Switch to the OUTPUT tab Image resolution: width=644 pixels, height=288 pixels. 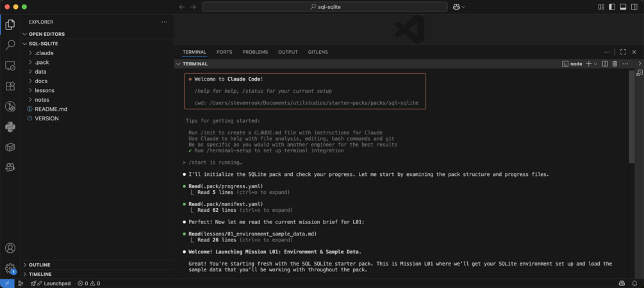[288, 52]
